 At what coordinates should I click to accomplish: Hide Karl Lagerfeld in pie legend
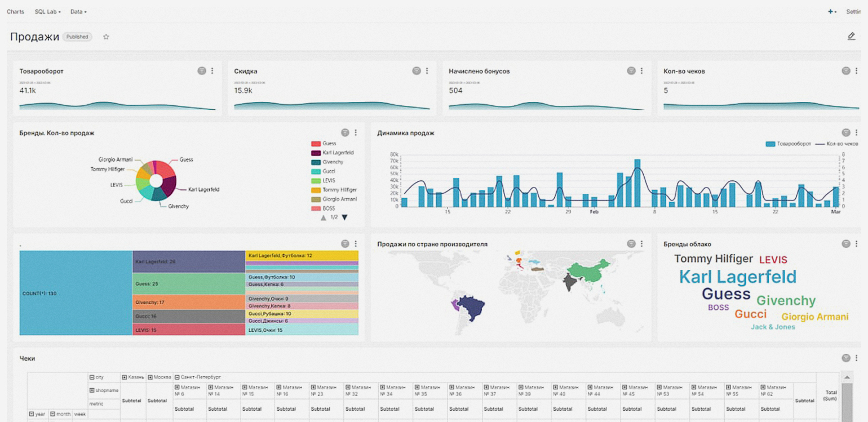[338, 153]
